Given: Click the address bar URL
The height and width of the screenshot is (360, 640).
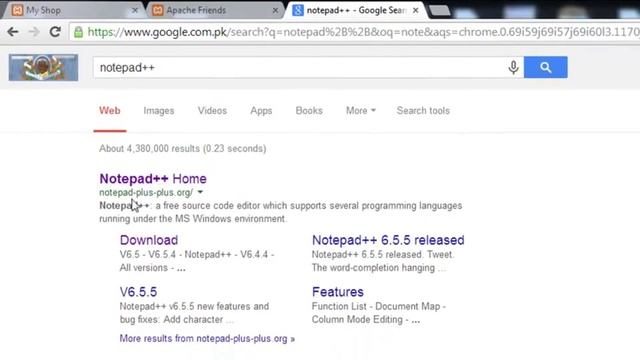Looking at the screenshot, I should 362,32.
